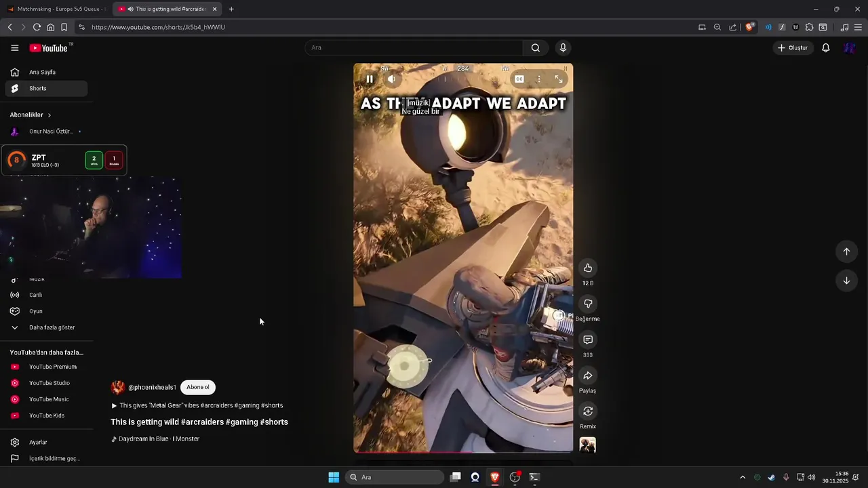Image resolution: width=868 pixels, height=488 pixels.
Task: Open the Oluştur create menu
Action: pyautogui.click(x=793, y=47)
